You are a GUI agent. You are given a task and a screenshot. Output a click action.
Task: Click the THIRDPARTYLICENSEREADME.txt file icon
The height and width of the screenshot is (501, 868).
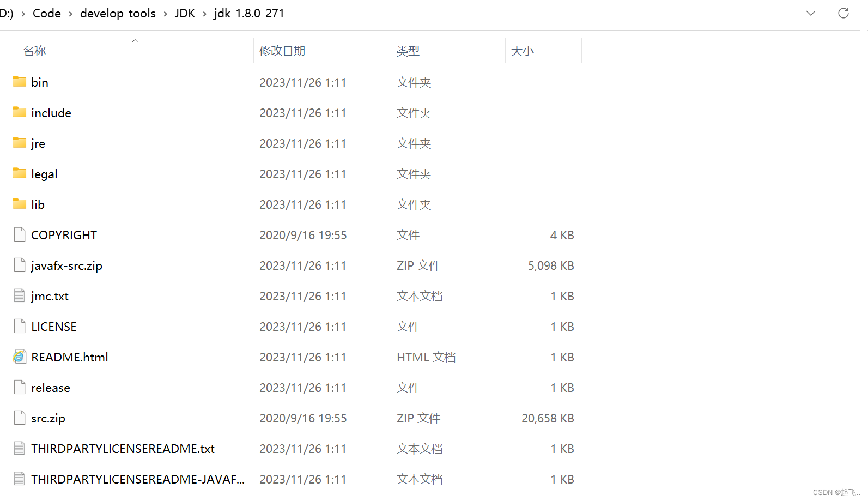click(x=20, y=448)
